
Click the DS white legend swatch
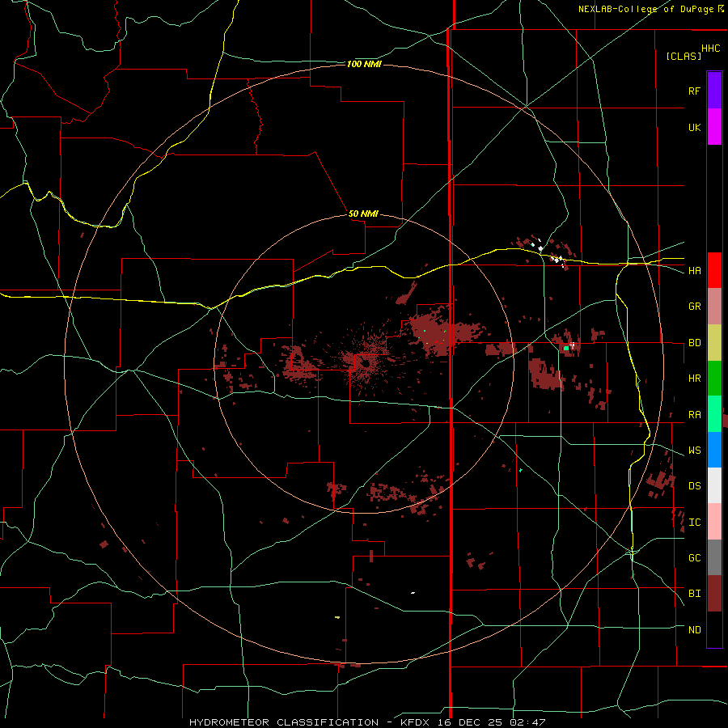[714, 485]
